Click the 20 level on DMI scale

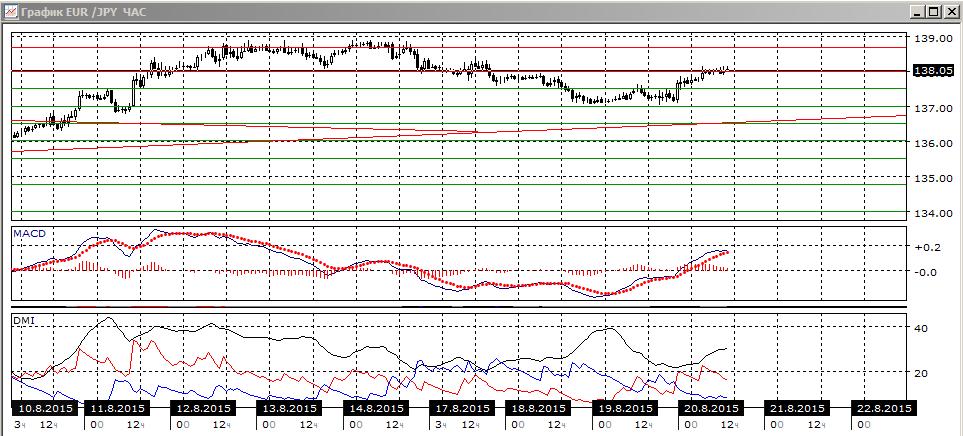click(x=921, y=372)
